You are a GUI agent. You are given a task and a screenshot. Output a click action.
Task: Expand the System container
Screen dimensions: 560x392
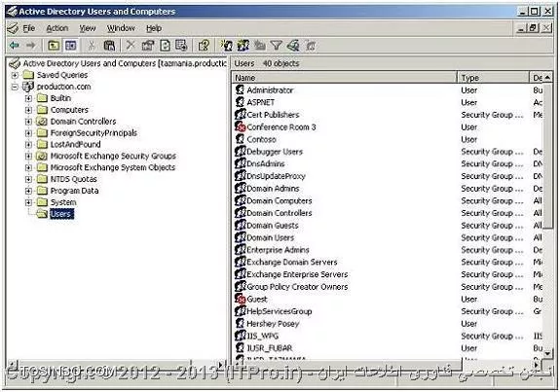pyautogui.click(x=28, y=202)
